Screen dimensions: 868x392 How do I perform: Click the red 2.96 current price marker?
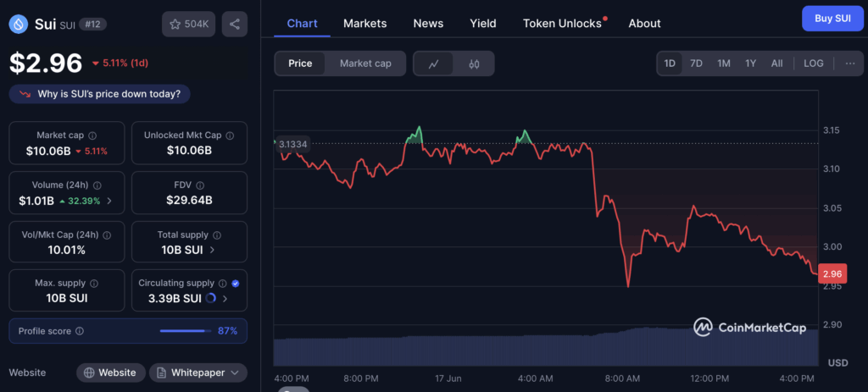[832, 273]
